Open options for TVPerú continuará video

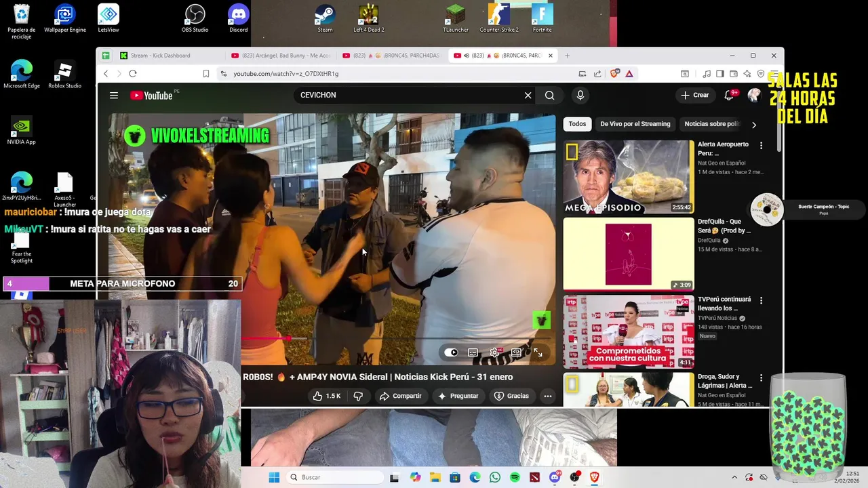761,300
